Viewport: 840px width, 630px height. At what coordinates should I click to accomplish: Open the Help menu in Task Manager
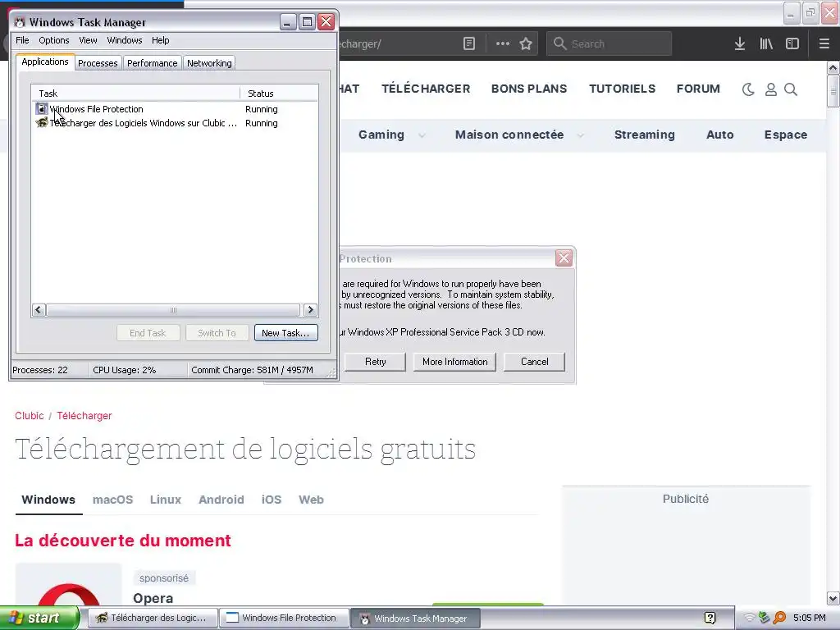[x=160, y=40]
